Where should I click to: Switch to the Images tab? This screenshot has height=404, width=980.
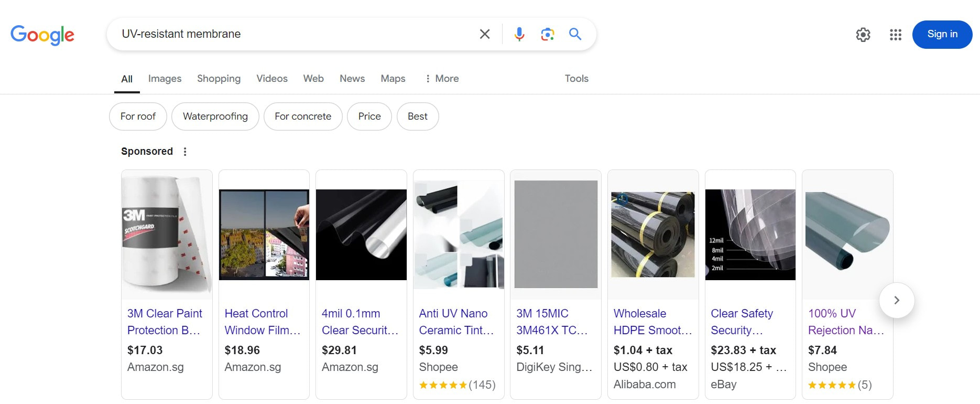click(x=165, y=79)
